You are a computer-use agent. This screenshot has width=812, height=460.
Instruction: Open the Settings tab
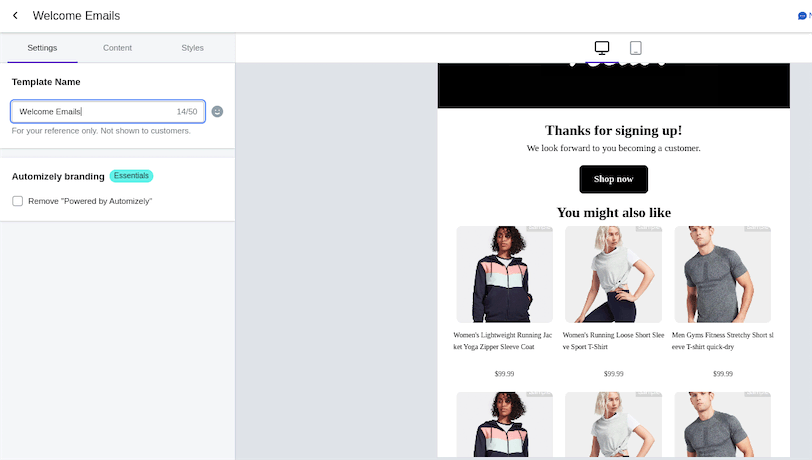click(42, 48)
